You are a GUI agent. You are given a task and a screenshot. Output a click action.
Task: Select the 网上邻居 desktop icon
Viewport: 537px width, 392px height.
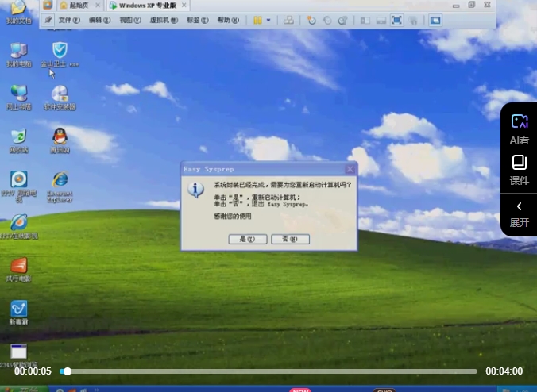click(18, 98)
